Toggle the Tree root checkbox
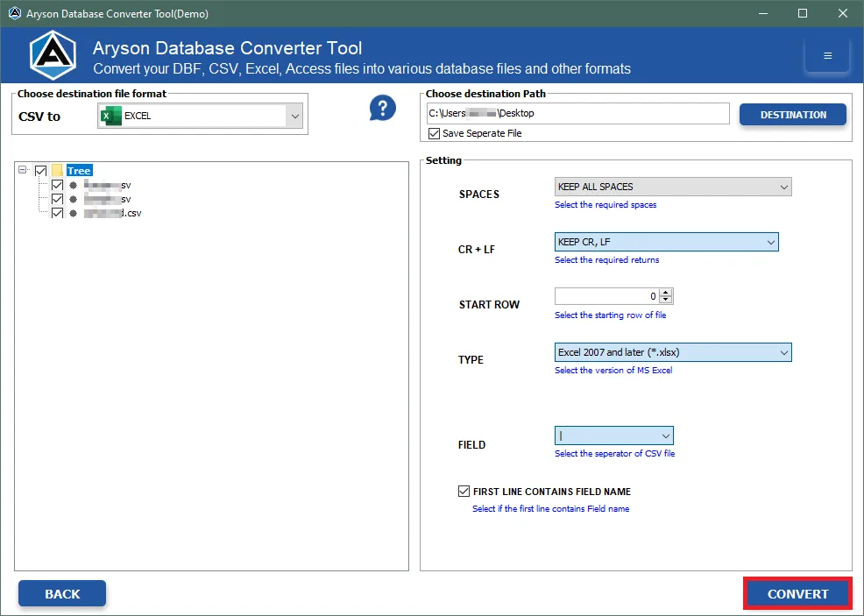The image size is (864, 616). click(x=41, y=171)
